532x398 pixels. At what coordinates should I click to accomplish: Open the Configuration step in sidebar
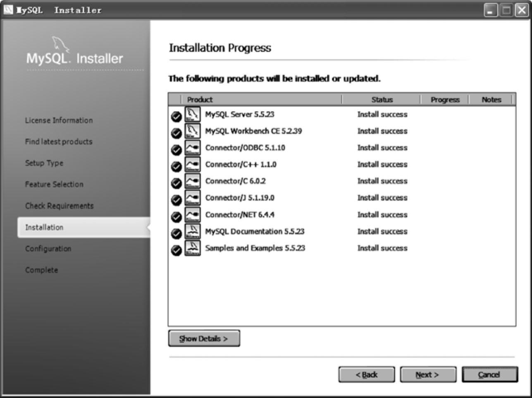(48, 249)
